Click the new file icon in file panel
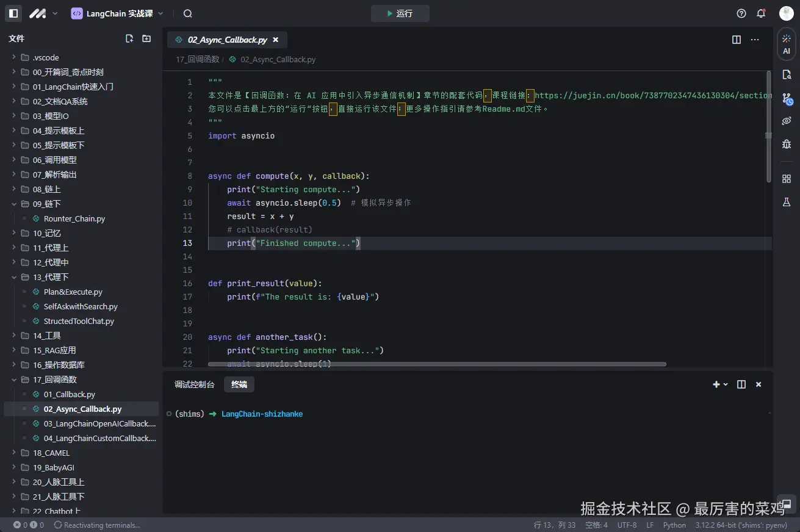The height and width of the screenshot is (532, 800). [x=129, y=38]
